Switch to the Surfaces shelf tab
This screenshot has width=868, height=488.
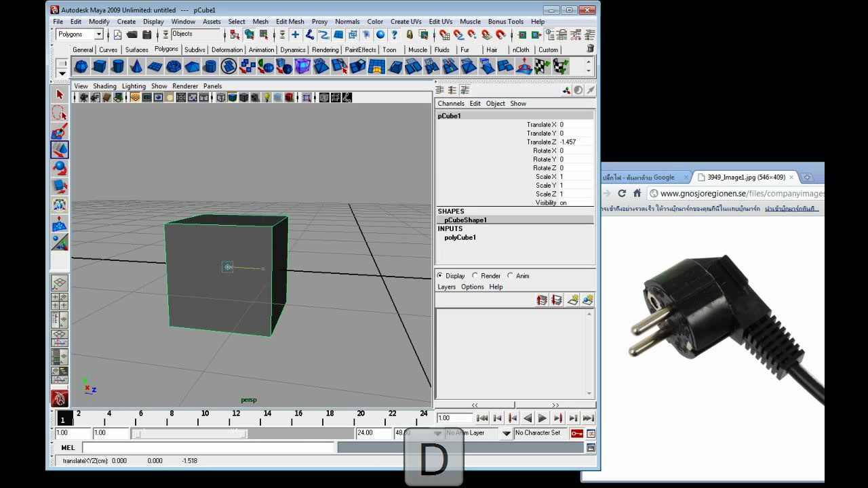pyautogui.click(x=136, y=49)
